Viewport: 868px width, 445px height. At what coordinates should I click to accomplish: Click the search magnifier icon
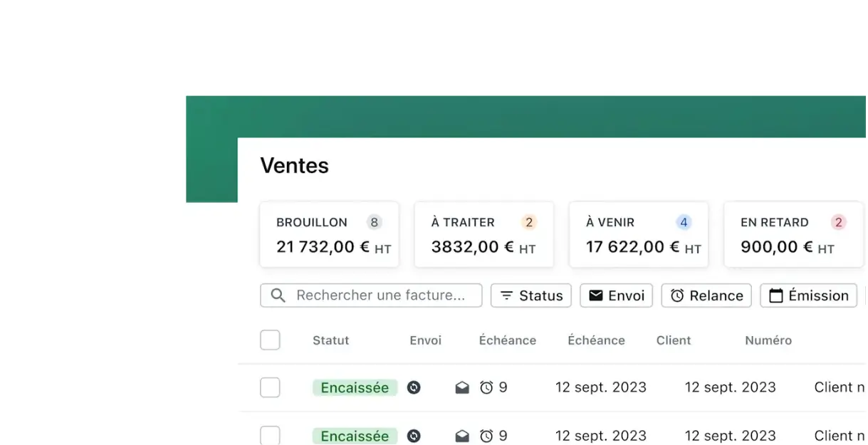pyautogui.click(x=278, y=295)
